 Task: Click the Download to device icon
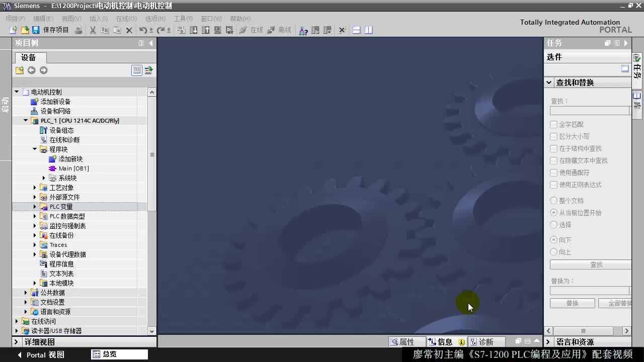click(194, 30)
